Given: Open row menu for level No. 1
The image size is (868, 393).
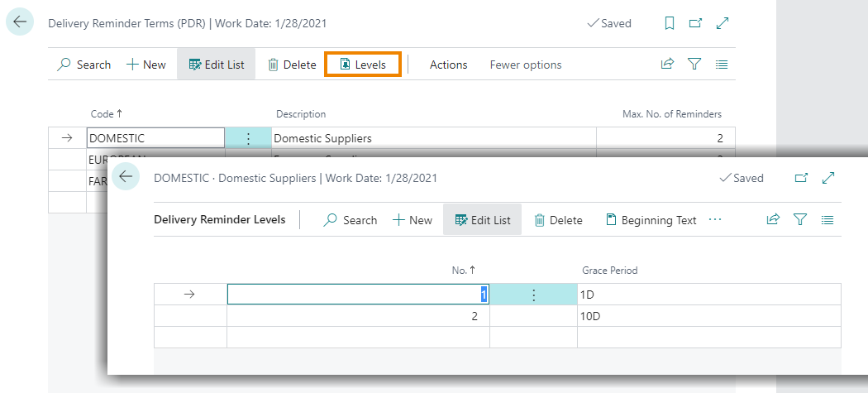Looking at the screenshot, I should tap(533, 295).
